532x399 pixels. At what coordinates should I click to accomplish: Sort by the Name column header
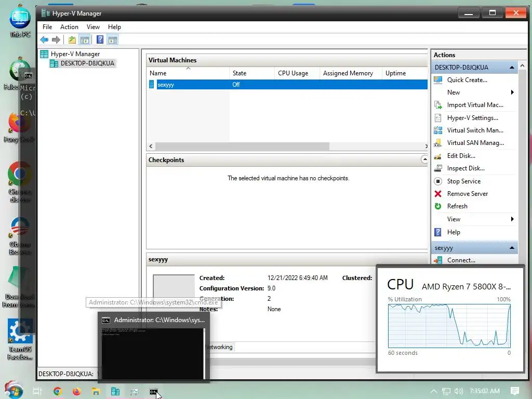[x=188, y=73]
